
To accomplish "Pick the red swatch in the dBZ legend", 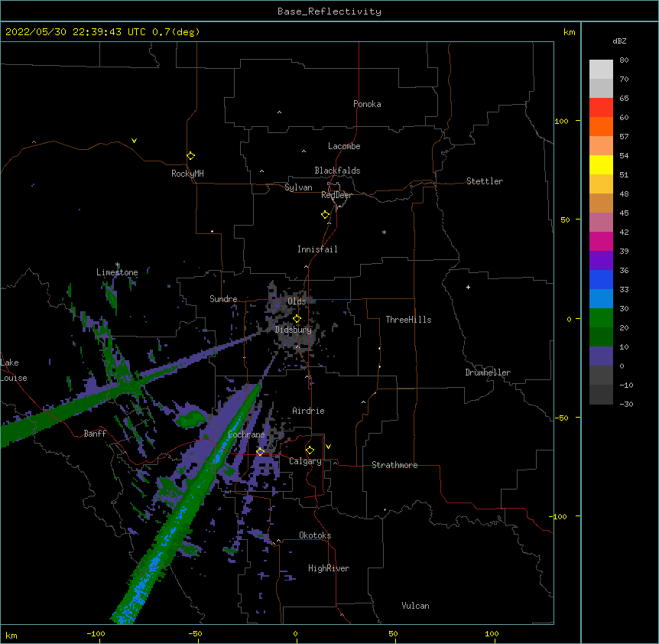I will (x=601, y=107).
